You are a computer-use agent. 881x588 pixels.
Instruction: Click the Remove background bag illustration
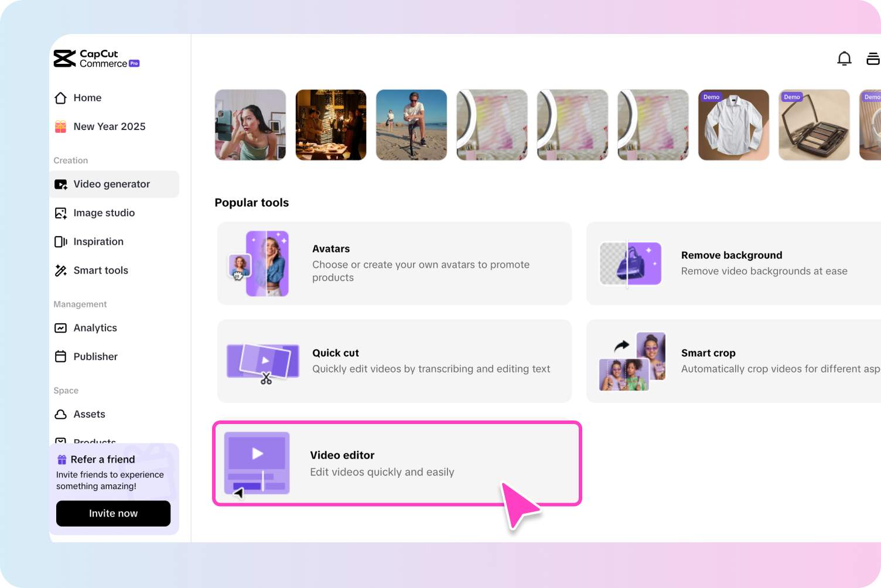(630, 264)
